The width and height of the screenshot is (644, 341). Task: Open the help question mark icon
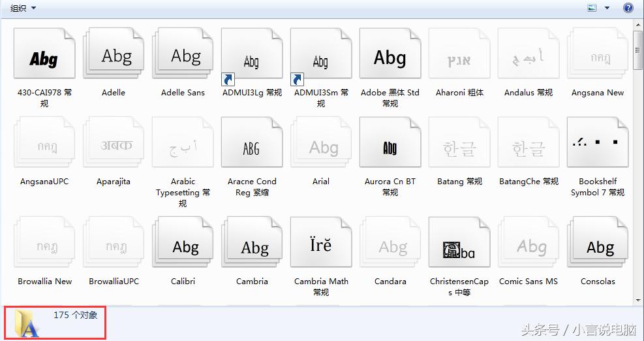click(628, 8)
